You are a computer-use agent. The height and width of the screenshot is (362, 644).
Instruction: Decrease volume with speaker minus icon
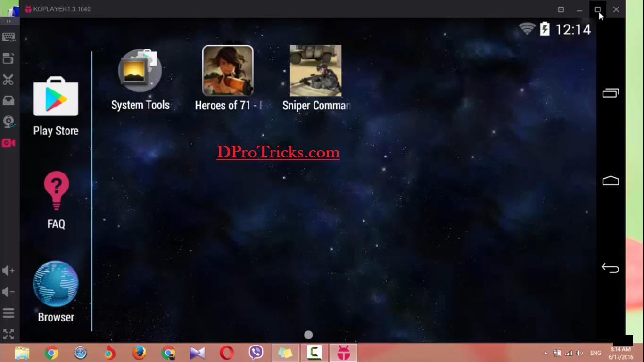click(x=8, y=292)
